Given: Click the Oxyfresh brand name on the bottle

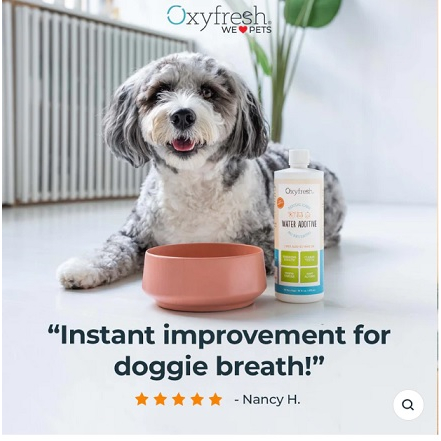Looking at the screenshot, I should click(x=299, y=191).
